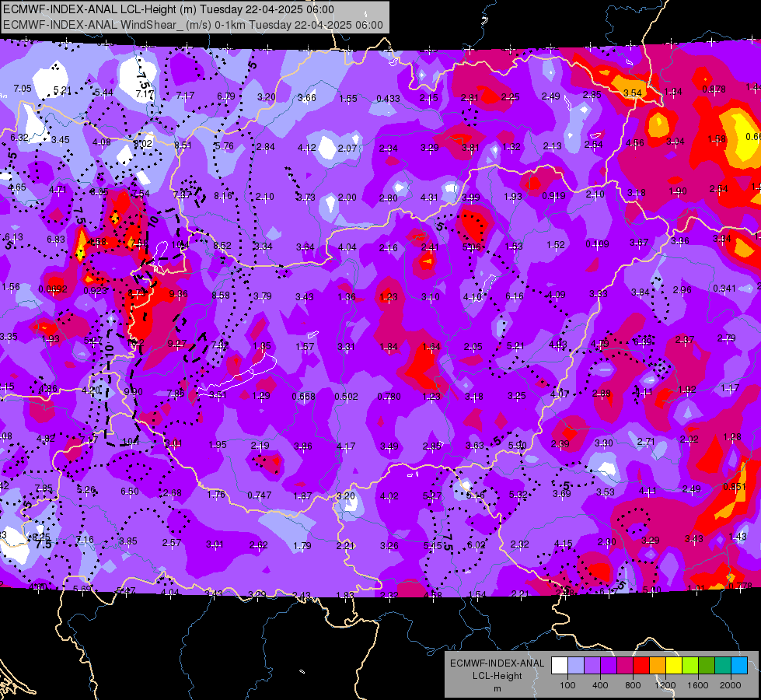Screen dimensions: 761x700
Task: Click the wind shear value 9.90
Action: click(x=134, y=391)
